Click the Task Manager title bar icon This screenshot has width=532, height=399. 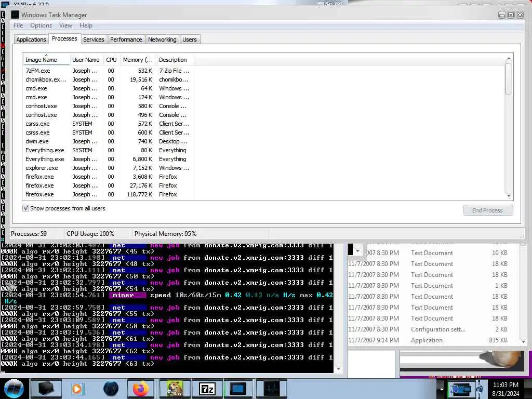15,15
